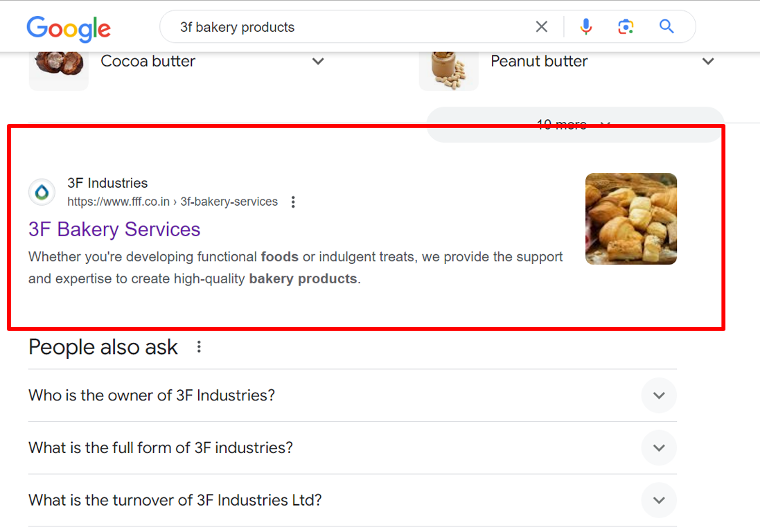The height and width of the screenshot is (532, 760).
Task: Open People also ask options menu
Action: click(199, 346)
